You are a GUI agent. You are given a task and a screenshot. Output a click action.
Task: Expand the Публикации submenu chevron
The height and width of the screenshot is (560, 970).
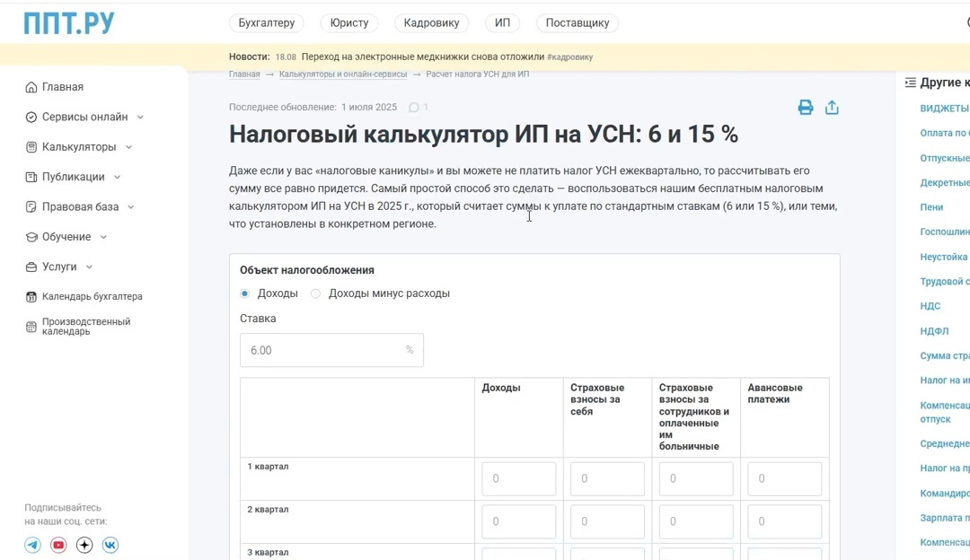pos(117,177)
